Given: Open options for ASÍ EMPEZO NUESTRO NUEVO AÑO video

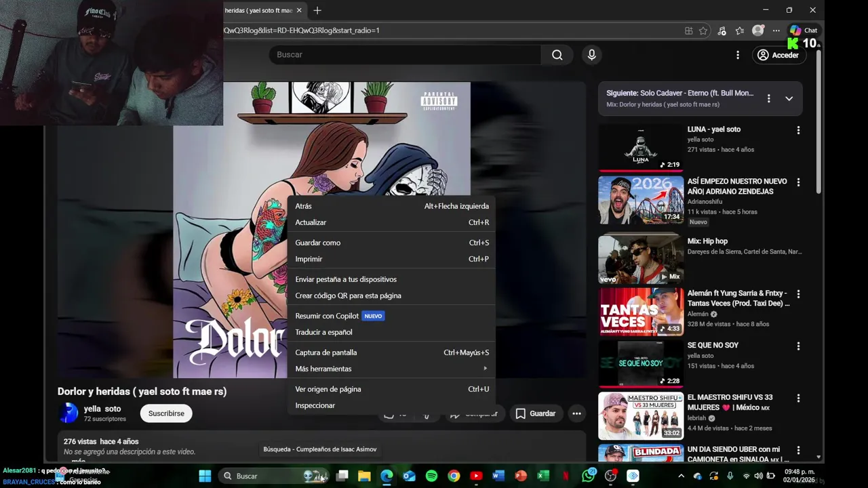Looking at the screenshot, I should click(x=798, y=182).
